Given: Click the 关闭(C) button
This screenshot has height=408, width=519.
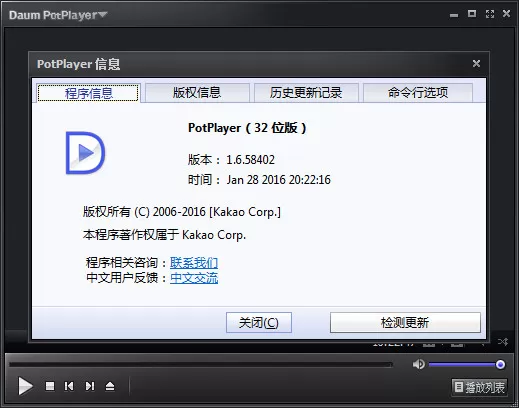Looking at the screenshot, I should [x=259, y=322].
